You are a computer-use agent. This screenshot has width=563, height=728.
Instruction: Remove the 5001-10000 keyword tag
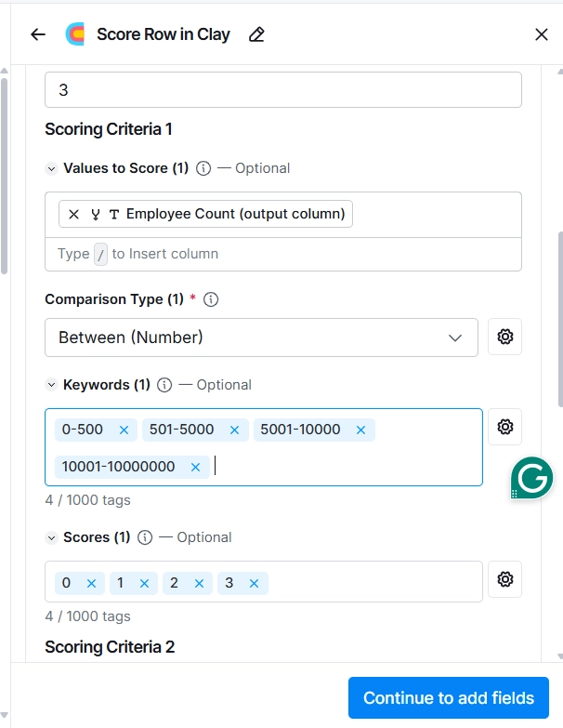tap(360, 430)
